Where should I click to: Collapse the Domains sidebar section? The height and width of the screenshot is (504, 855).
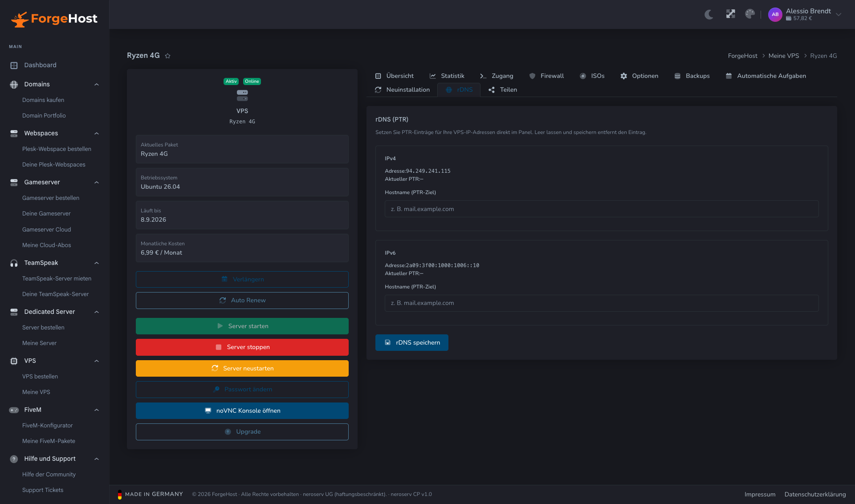[97, 85]
